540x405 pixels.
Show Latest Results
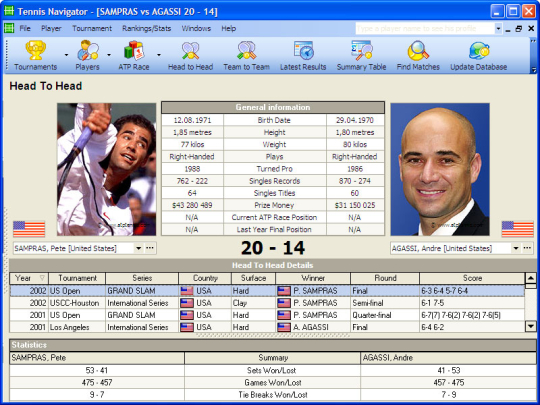point(303,55)
